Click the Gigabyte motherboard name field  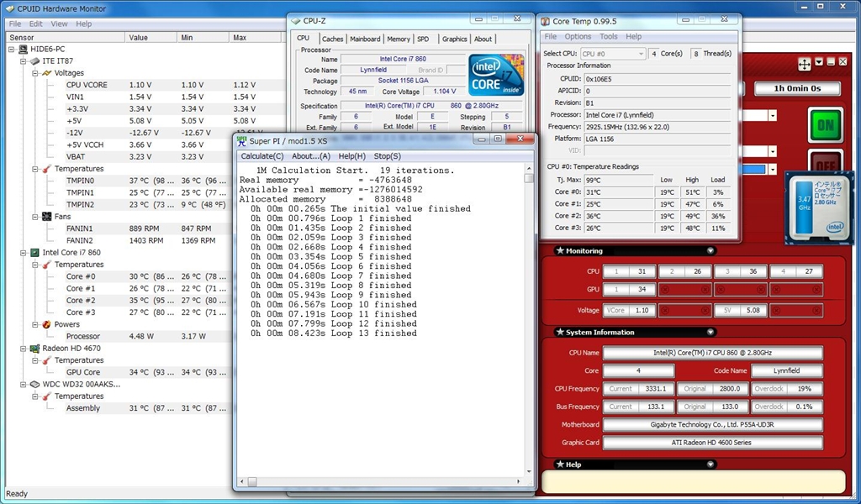click(x=712, y=424)
